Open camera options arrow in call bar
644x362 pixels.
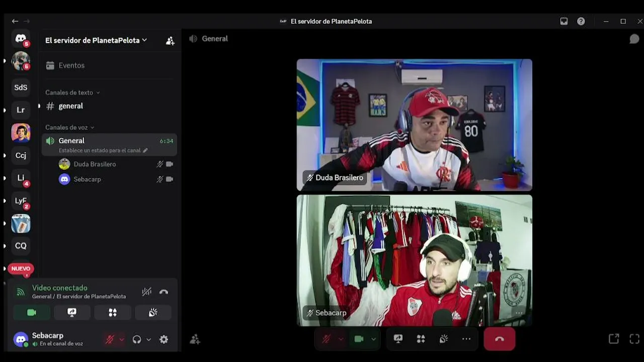pos(373,339)
